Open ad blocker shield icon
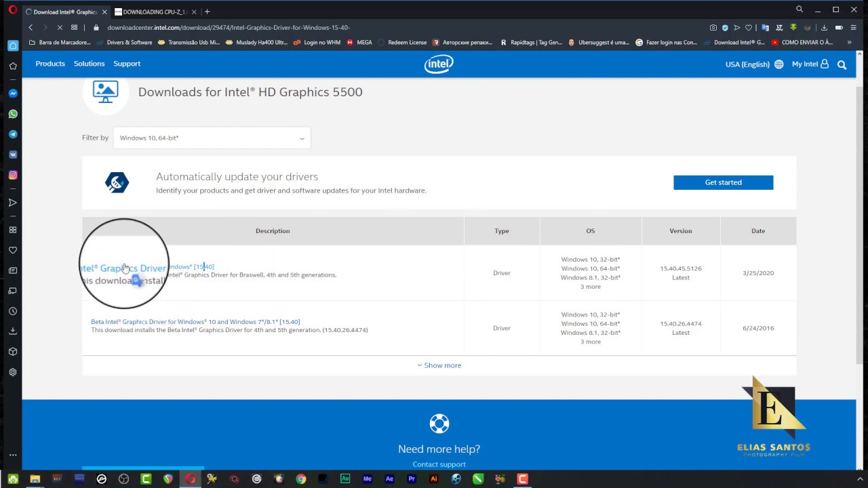The width and height of the screenshot is (868, 488). [725, 28]
